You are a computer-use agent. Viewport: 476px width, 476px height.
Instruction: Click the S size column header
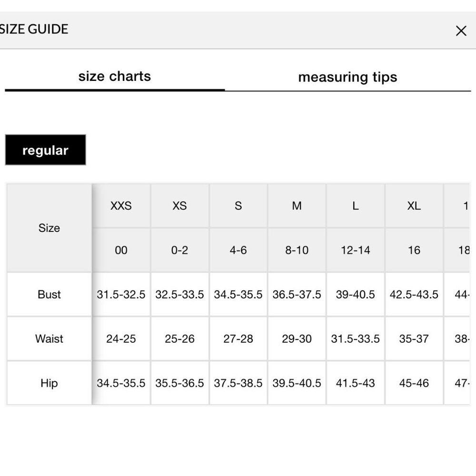(238, 206)
